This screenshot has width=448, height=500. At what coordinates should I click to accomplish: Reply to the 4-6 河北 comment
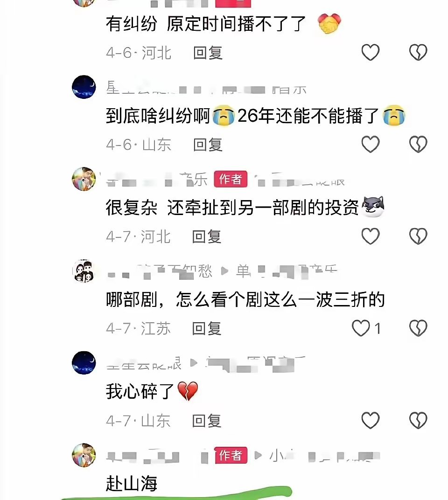pyautogui.click(x=208, y=53)
